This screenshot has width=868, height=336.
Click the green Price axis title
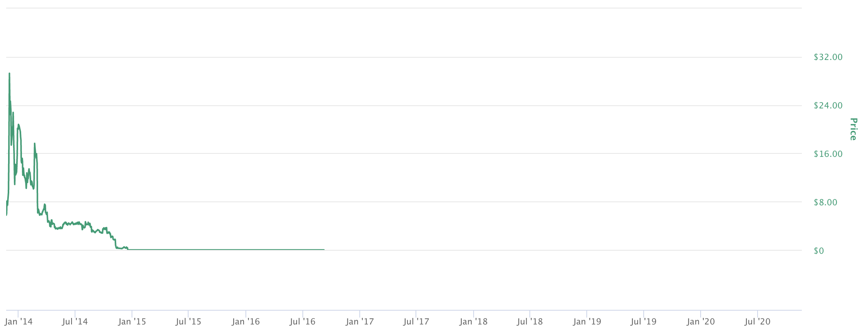coord(853,129)
